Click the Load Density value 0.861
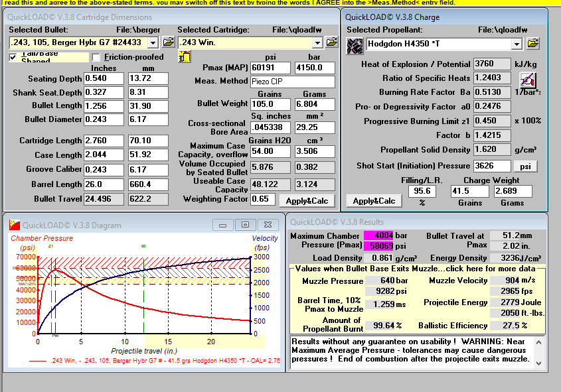This screenshot has width=561, height=392. [378, 258]
